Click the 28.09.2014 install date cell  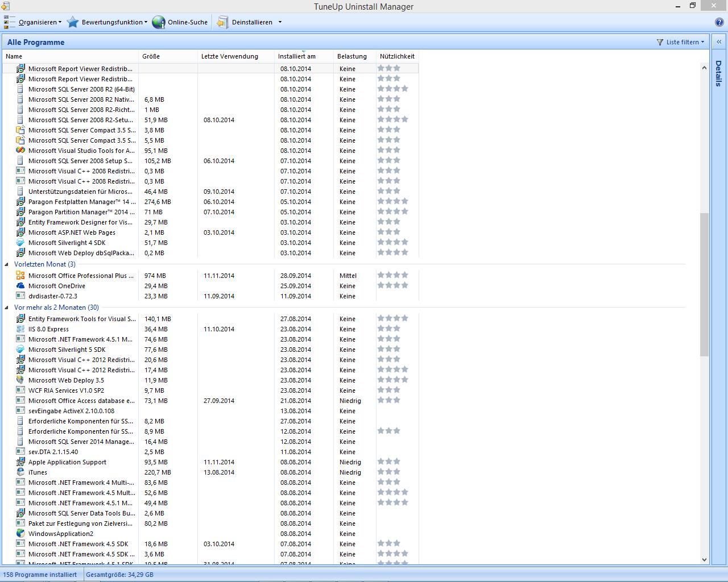(296, 276)
